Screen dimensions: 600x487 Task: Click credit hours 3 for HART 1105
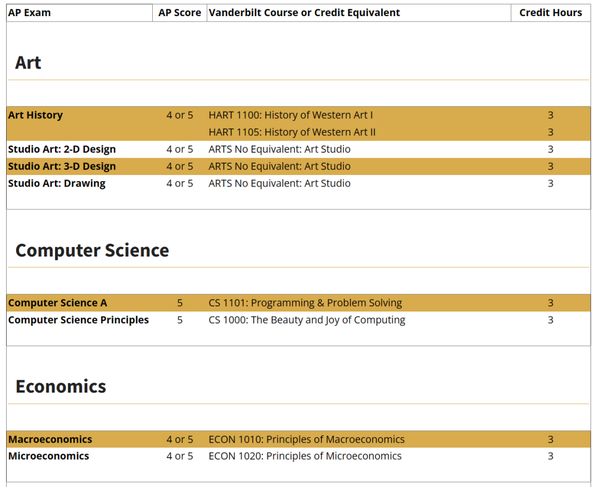551,132
